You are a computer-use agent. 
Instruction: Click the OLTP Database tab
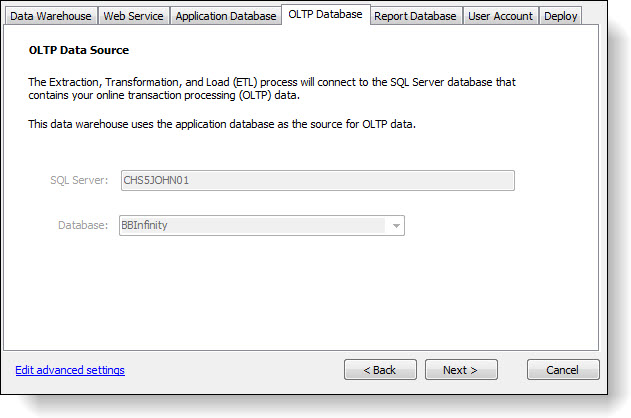325,14
